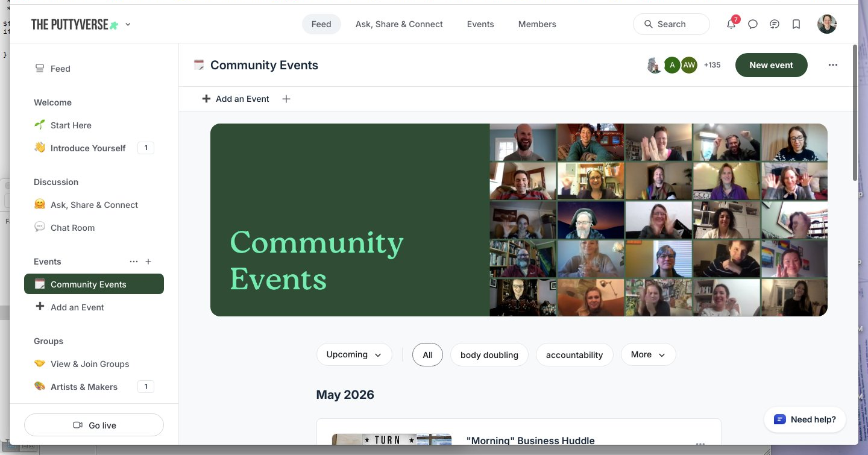
Task: Click the green A member avatar
Action: 672,65
